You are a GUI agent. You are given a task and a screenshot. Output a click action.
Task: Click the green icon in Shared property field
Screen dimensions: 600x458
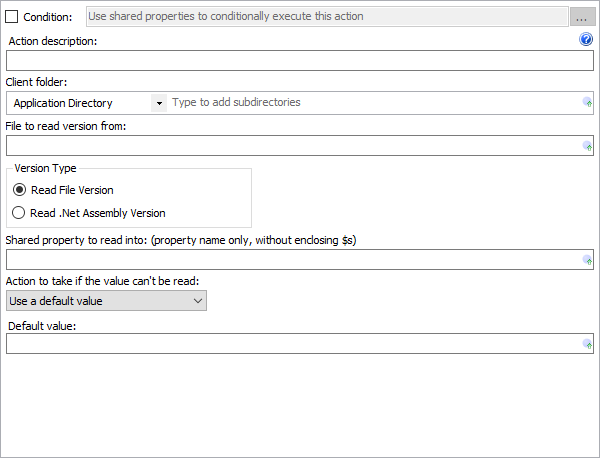coord(588,260)
